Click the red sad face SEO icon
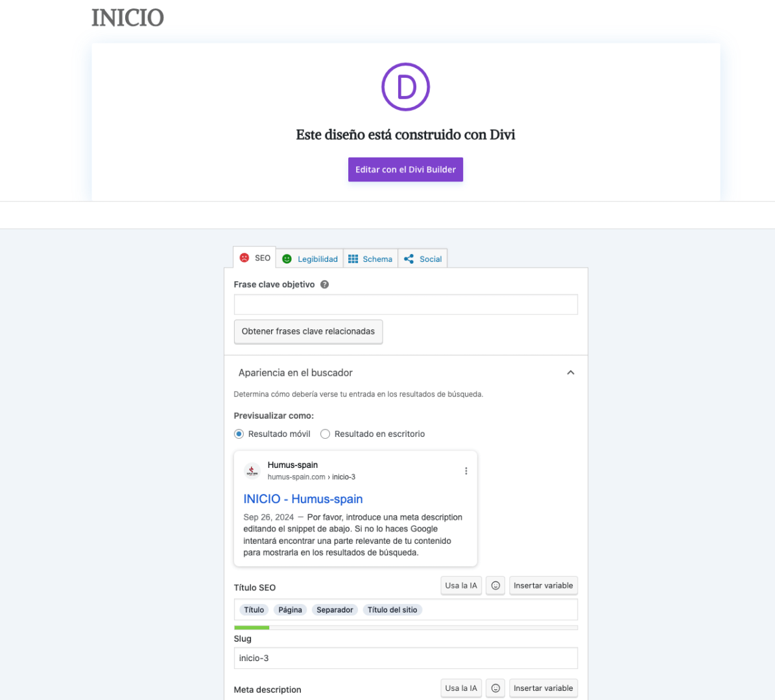775x700 pixels. pos(244,258)
